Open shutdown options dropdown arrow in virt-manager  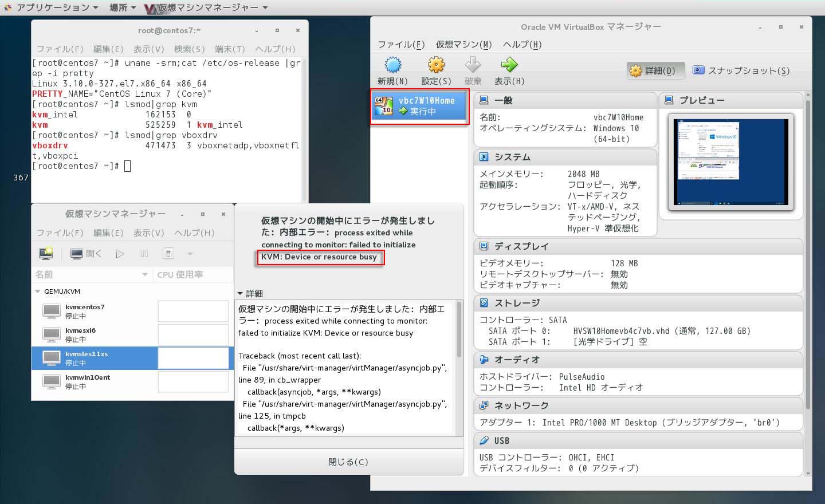coord(190,254)
